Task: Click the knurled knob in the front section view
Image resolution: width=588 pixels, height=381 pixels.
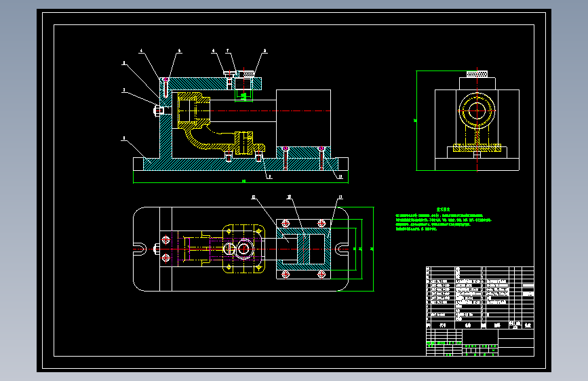Action: [x=250, y=75]
